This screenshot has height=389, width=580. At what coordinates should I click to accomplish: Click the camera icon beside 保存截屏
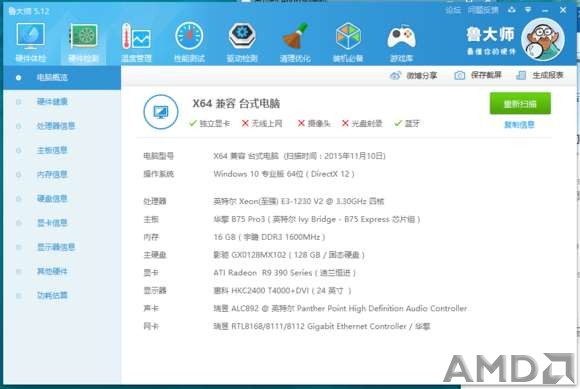coord(459,75)
